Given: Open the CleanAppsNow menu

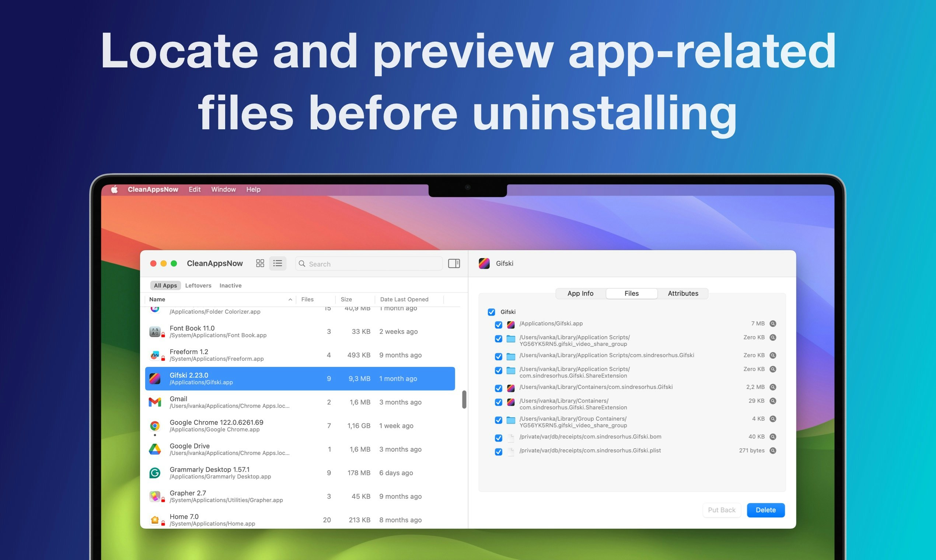Looking at the screenshot, I should coord(153,189).
